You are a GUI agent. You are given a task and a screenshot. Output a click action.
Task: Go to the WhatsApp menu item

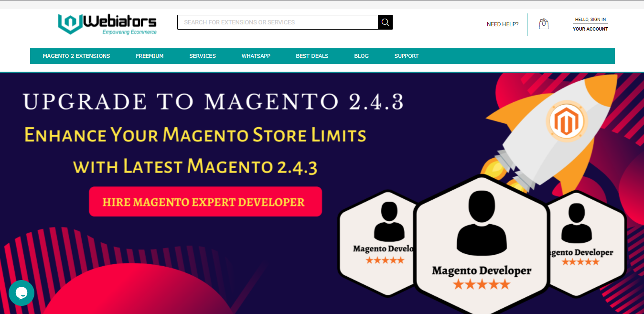click(256, 56)
